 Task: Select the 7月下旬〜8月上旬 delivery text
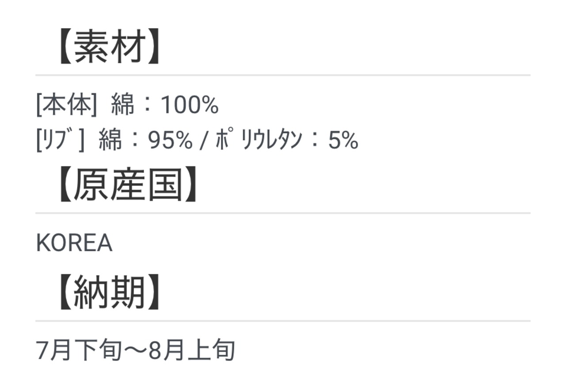(x=135, y=350)
